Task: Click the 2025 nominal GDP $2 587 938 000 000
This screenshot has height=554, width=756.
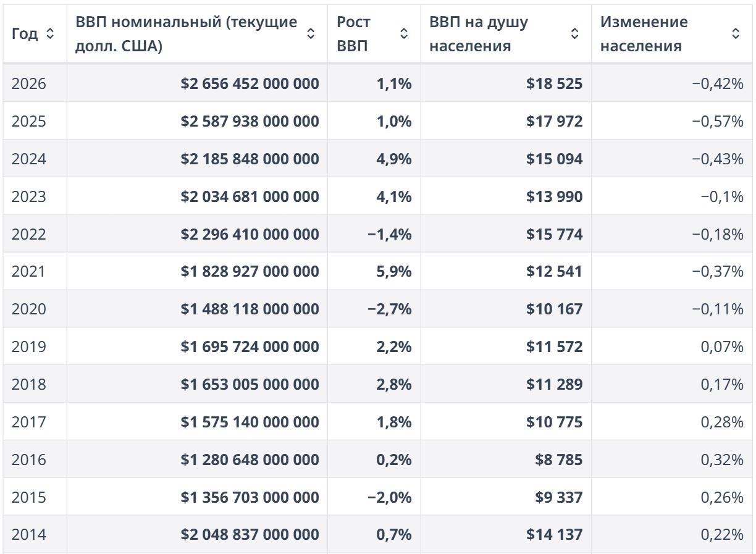Action: pyautogui.click(x=250, y=121)
